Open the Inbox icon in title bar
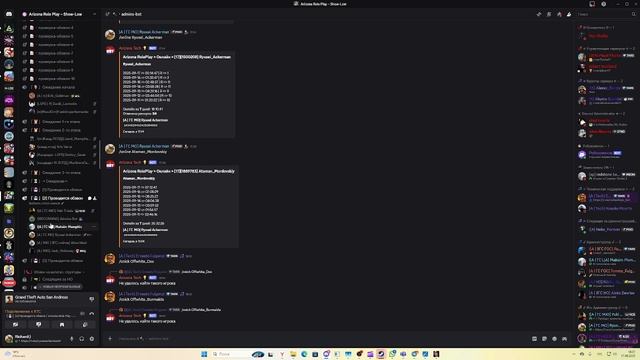Screen dimensions: 640x360 [592, 4]
